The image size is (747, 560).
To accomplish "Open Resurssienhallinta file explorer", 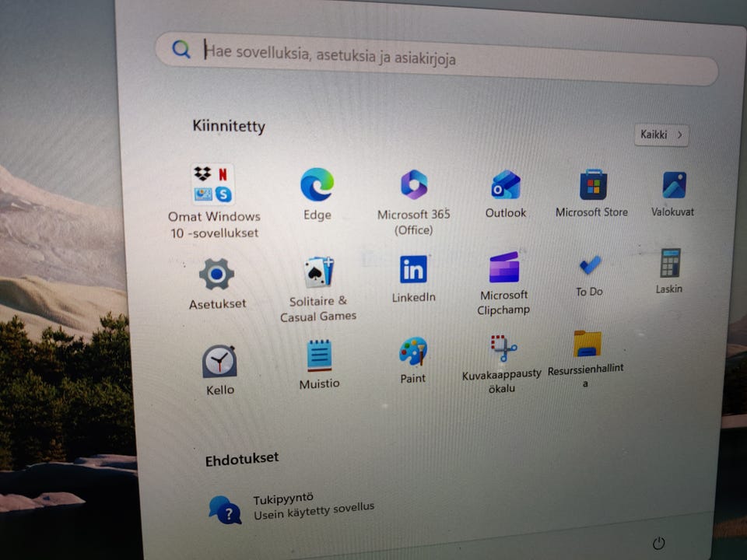I will (586, 359).
